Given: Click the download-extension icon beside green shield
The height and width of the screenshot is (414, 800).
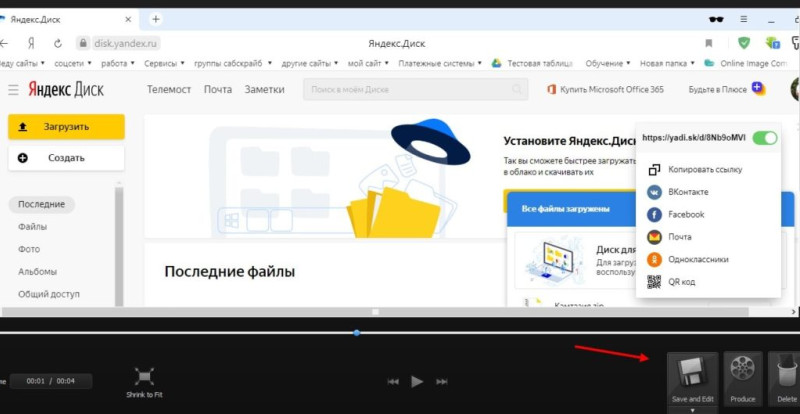Looking at the screenshot, I should pyautogui.click(x=773, y=43).
